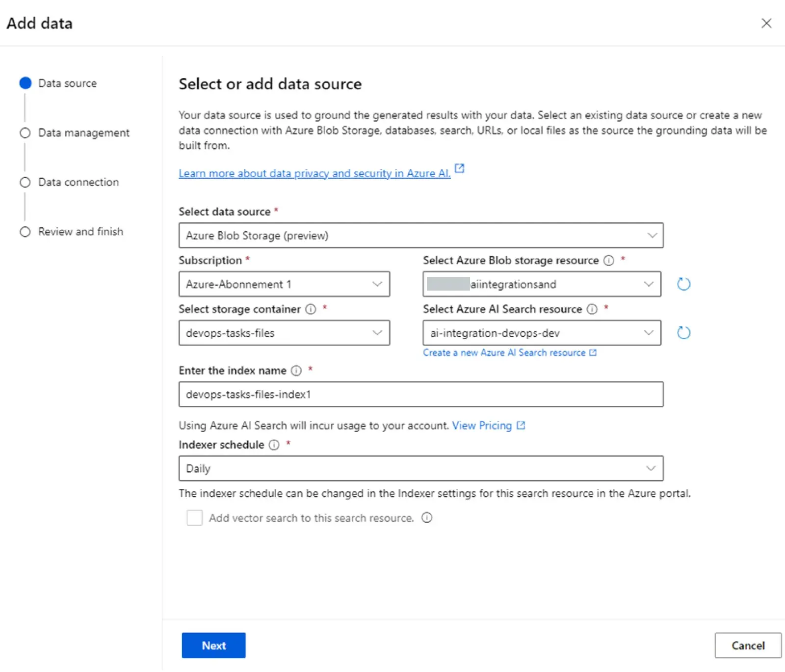Enable Add vector search checkbox
Image resolution: width=785 pixels, height=672 pixels.
click(x=194, y=518)
